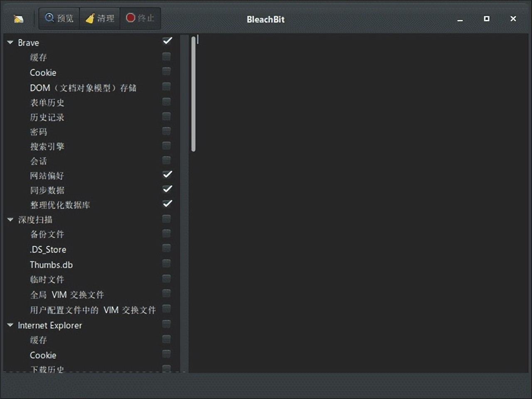Uncheck the 网站偏好 option
Screen dimensions: 532x399
[x=167, y=175]
